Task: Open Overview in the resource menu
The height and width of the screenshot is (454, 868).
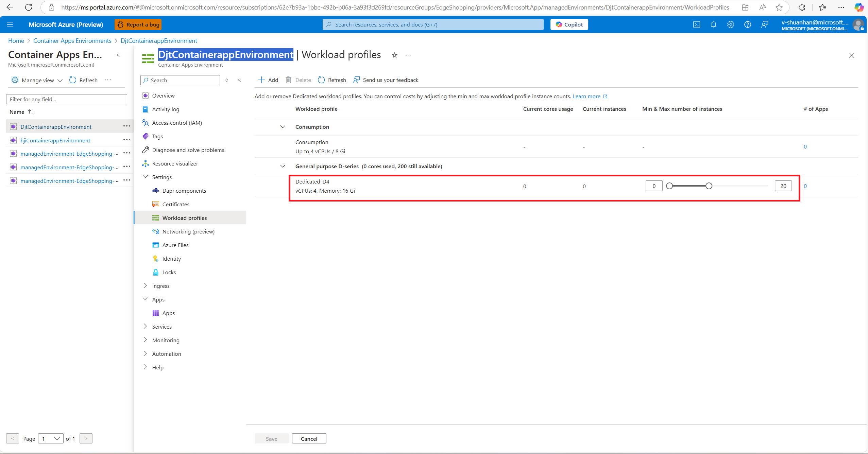Action: 163,95
